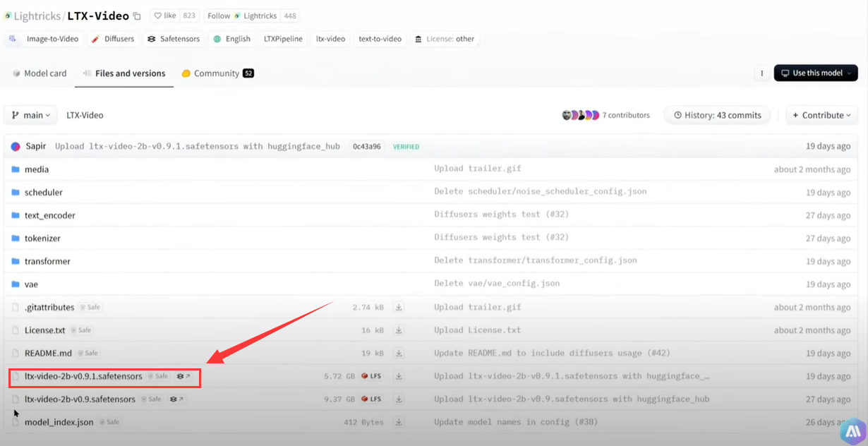This screenshot has height=446, width=868.
Task: Download ltx-video-2b-v0.9.safetensors
Action: coord(399,399)
